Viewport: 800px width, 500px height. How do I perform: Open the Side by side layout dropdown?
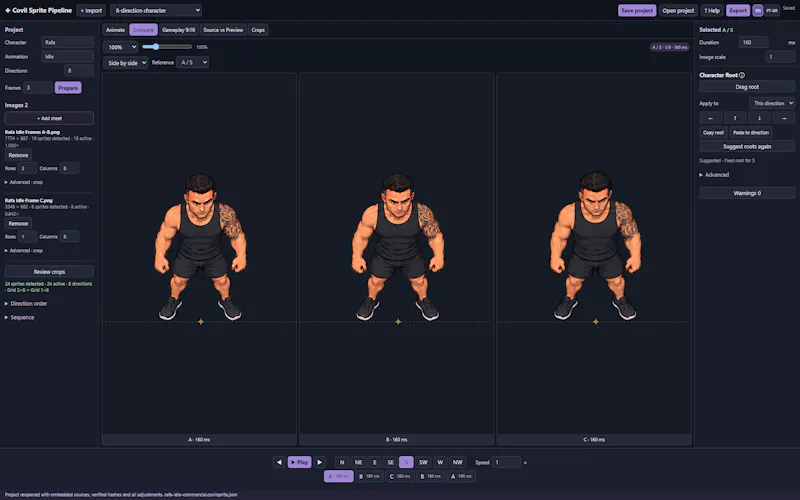pyautogui.click(x=126, y=63)
